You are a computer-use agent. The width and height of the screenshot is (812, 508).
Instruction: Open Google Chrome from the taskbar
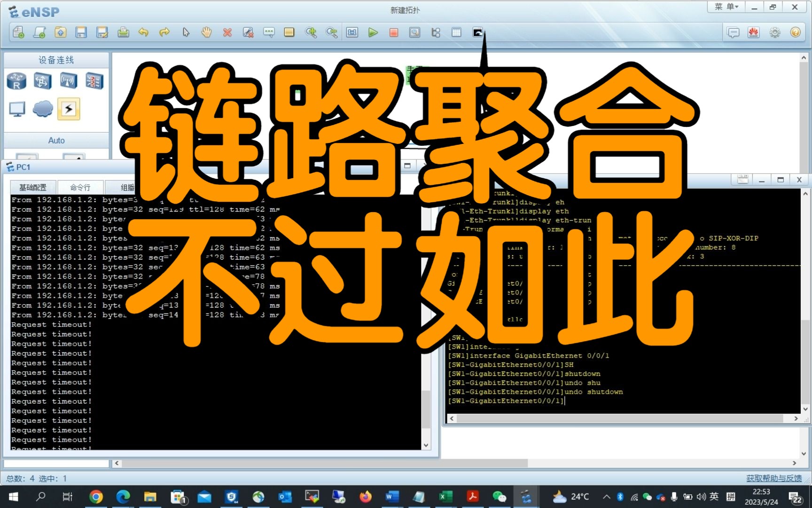[96, 497]
